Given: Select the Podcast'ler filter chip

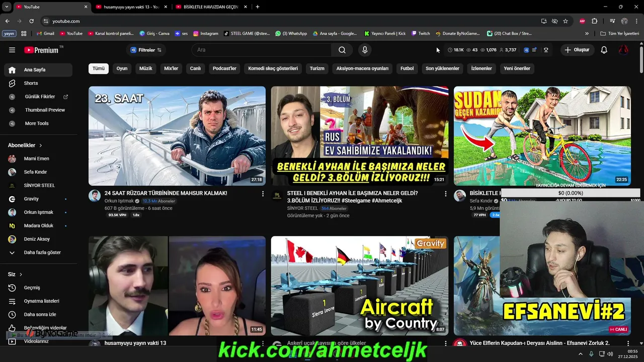Looking at the screenshot, I should [x=224, y=68].
